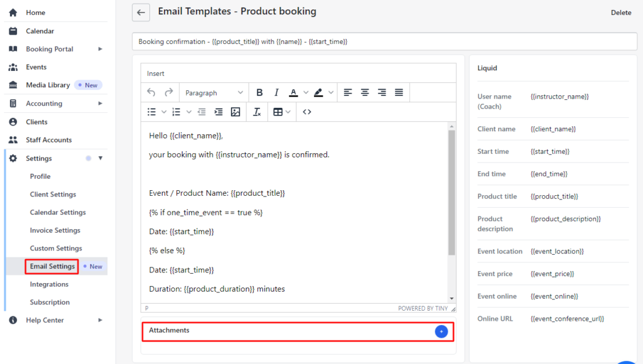Image resolution: width=643 pixels, height=364 pixels.
Task: Select the Insert Image icon
Action: (235, 112)
